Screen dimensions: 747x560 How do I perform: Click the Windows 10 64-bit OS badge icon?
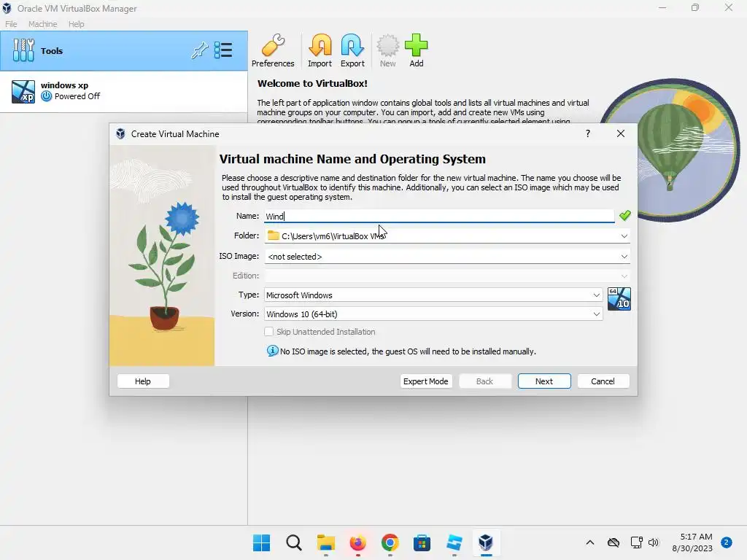click(x=619, y=298)
